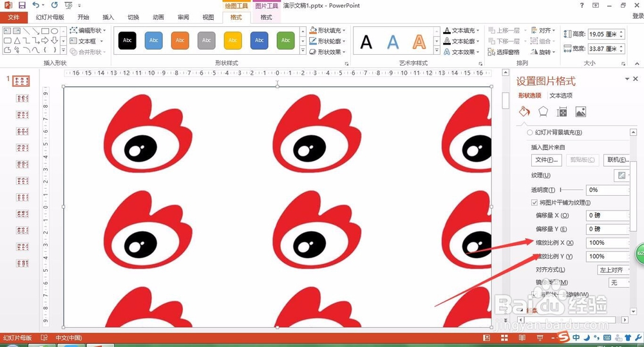This screenshot has height=347, width=644.
Task: Select 幻灯片背景填充 radio option
Action: (x=530, y=133)
